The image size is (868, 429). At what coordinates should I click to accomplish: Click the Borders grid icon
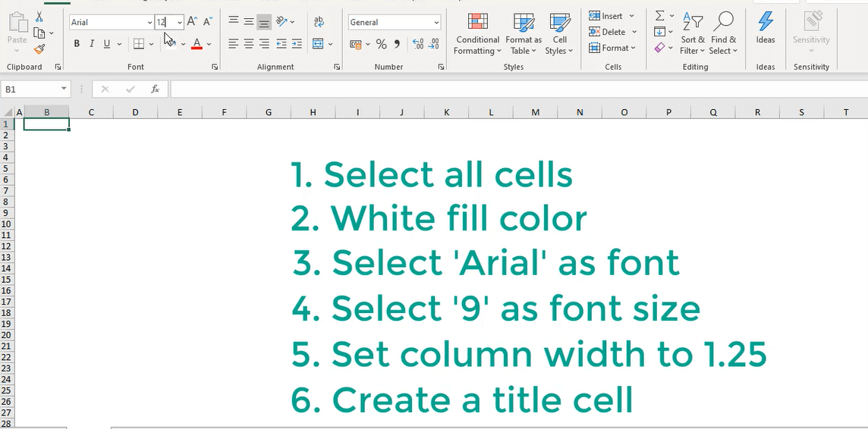pyautogui.click(x=139, y=44)
